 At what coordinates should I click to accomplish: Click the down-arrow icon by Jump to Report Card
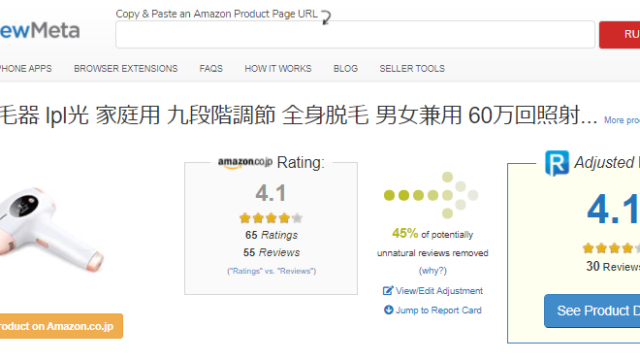point(389,310)
